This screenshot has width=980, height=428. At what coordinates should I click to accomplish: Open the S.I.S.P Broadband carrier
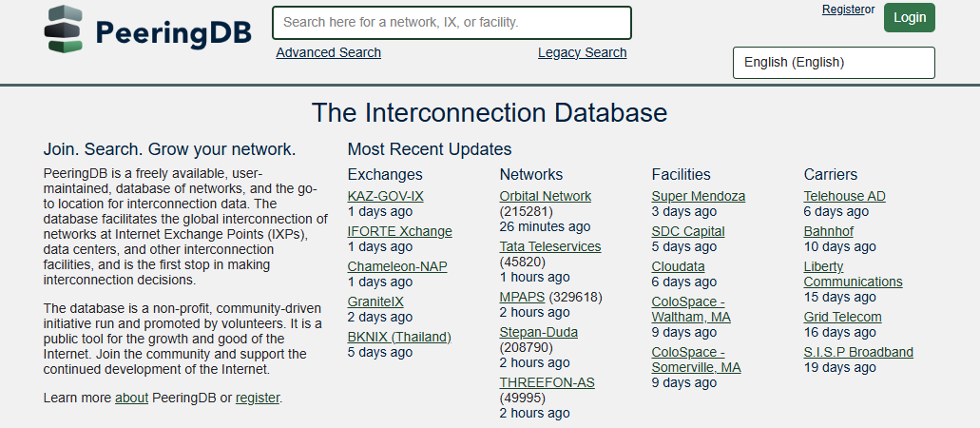pos(858,352)
